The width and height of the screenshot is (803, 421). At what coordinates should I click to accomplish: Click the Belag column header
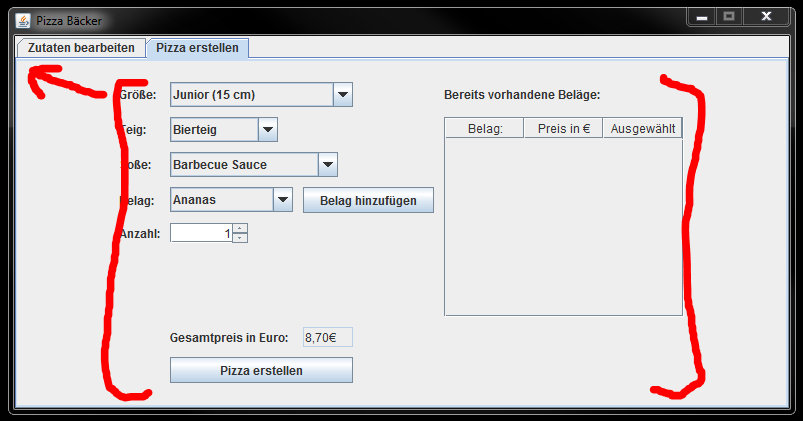click(484, 128)
